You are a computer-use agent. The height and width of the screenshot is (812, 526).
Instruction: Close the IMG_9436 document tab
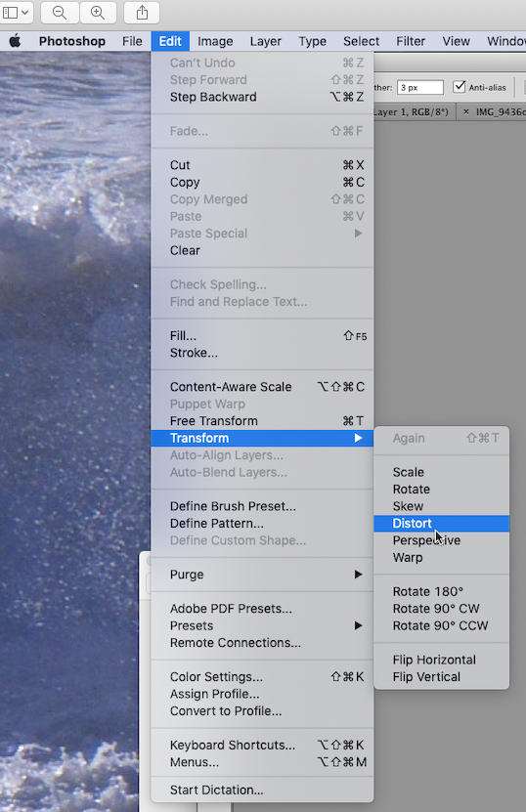click(x=466, y=111)
